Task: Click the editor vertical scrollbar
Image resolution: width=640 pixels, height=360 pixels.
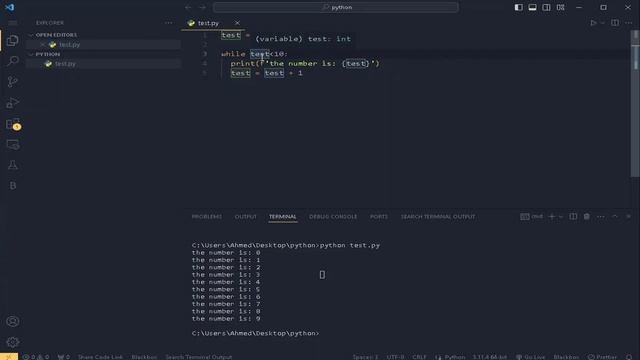Action: [x=635, y=103]
